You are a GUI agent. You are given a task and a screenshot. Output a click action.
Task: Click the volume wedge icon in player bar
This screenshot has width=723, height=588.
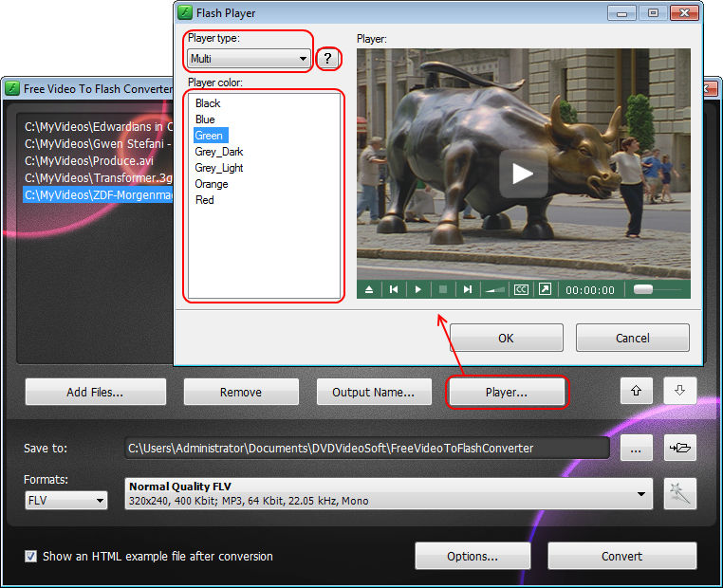[494, 290]
